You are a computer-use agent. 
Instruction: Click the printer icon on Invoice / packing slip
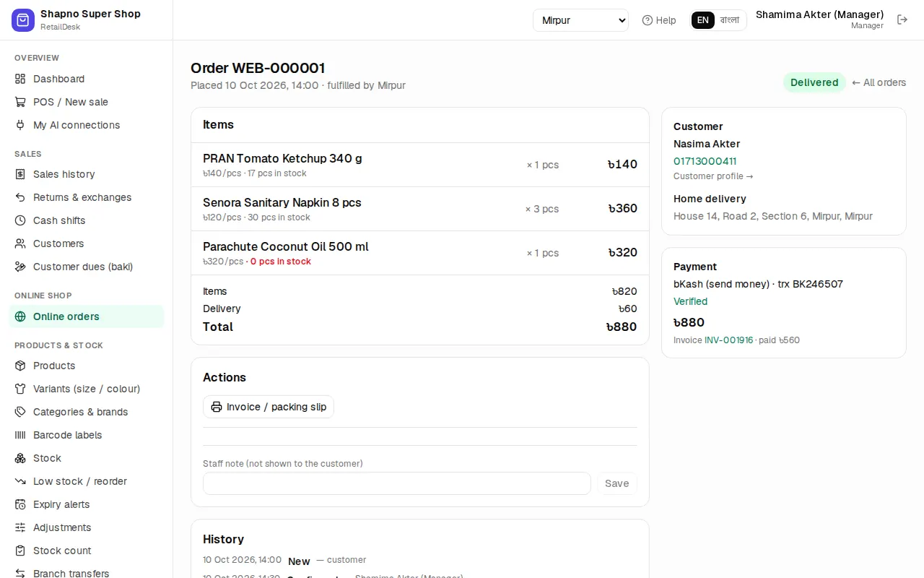(217, 407)
